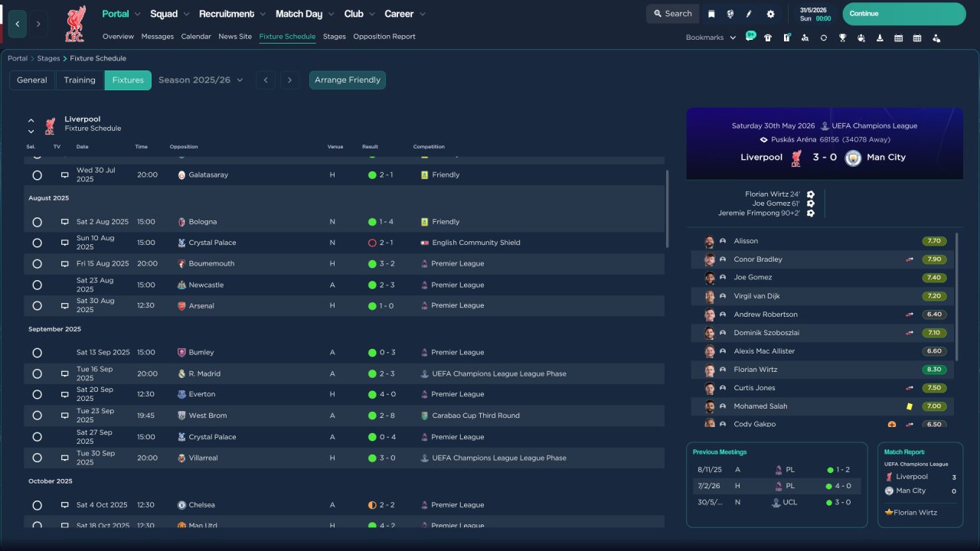980x551 pixels.
Task: Open settings gear icon
Action: (770, 14)
